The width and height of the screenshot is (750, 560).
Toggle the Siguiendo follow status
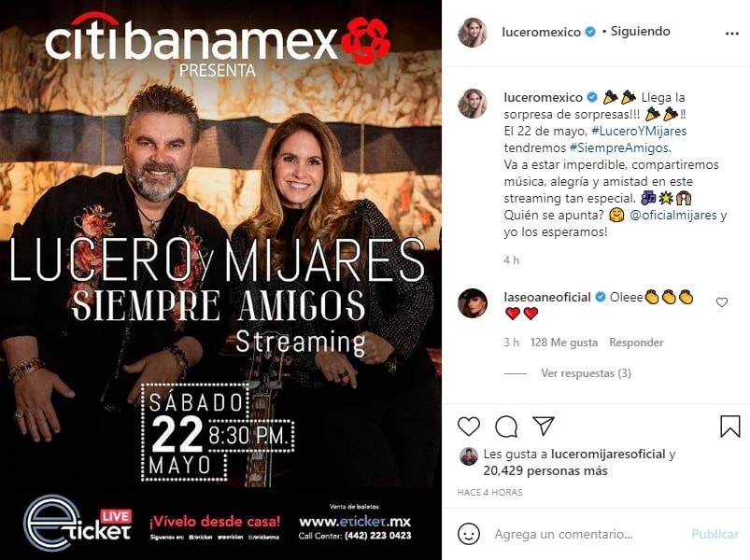641,32
